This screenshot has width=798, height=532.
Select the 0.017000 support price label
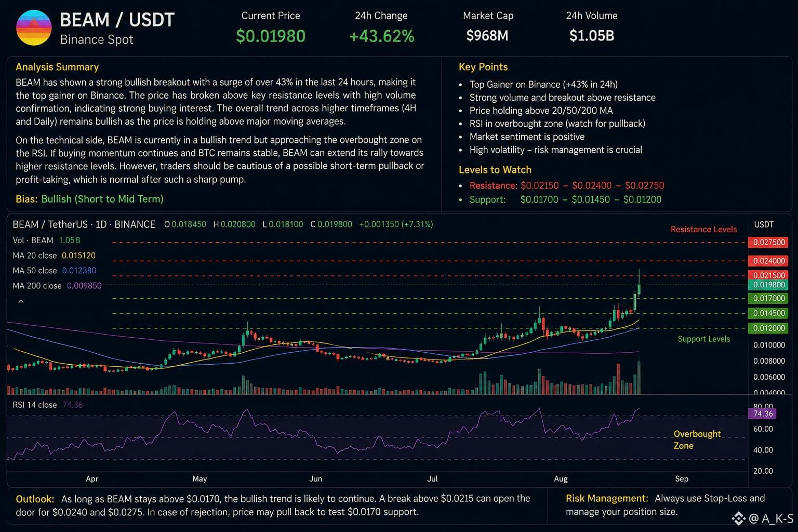[767, 298]
